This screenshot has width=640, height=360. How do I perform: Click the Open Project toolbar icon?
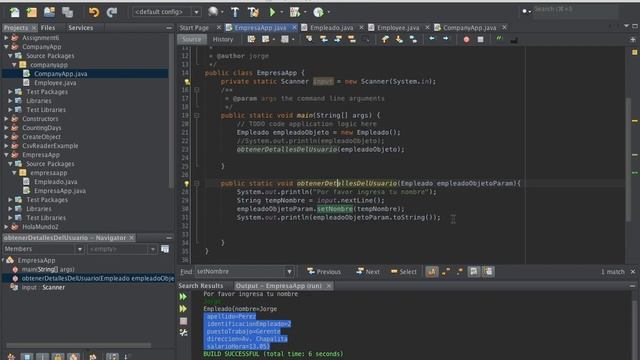pyautogui.click(x=49, y=12)
